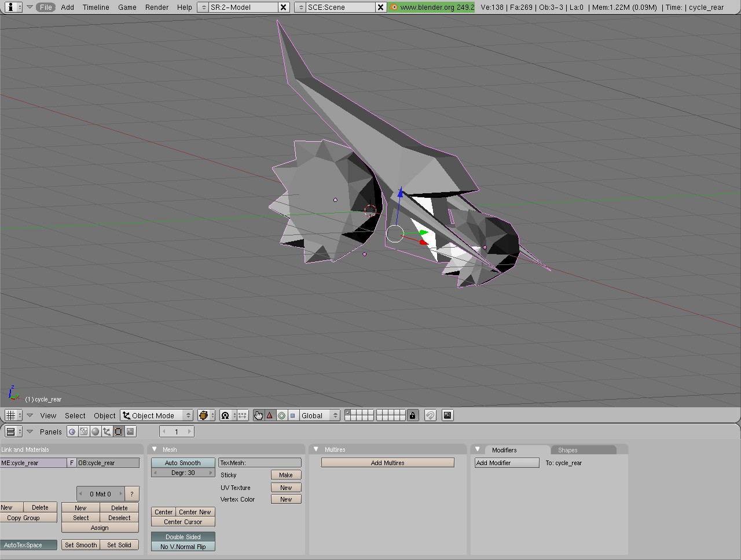Toggle the Auto Smooth option
Viewport: 741px width, 560px height.
tap(182, 463)
